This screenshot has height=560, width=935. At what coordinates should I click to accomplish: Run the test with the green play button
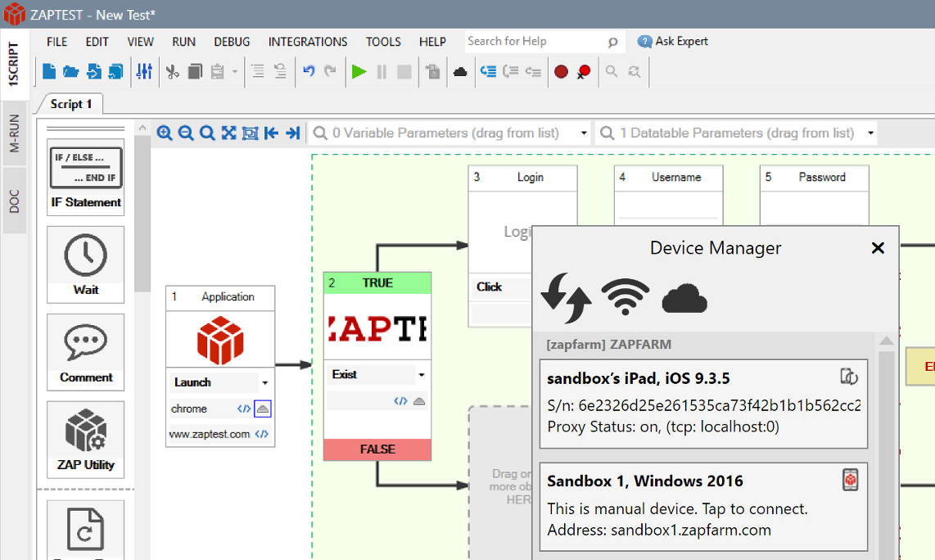(359, 71)
